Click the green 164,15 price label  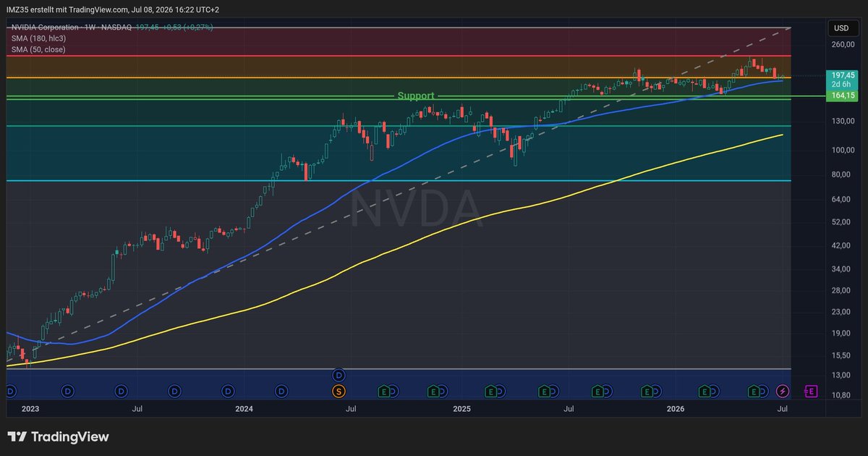(843, 96)
